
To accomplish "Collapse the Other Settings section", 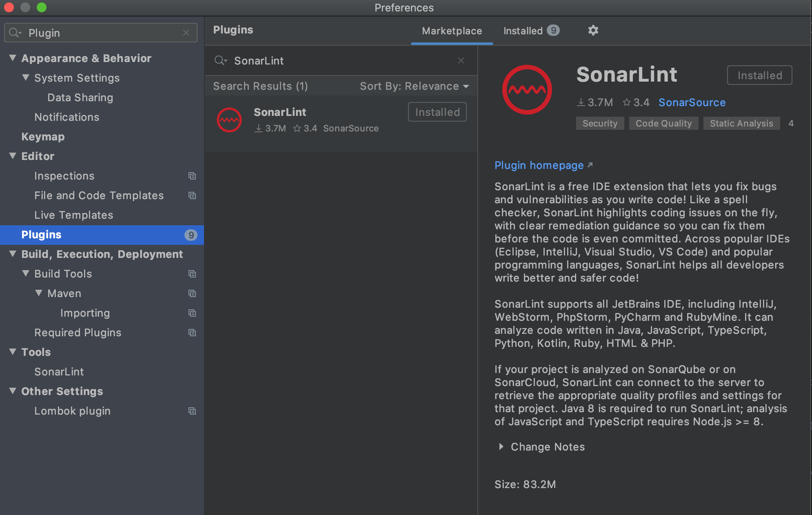I will [x=13, y=391].
